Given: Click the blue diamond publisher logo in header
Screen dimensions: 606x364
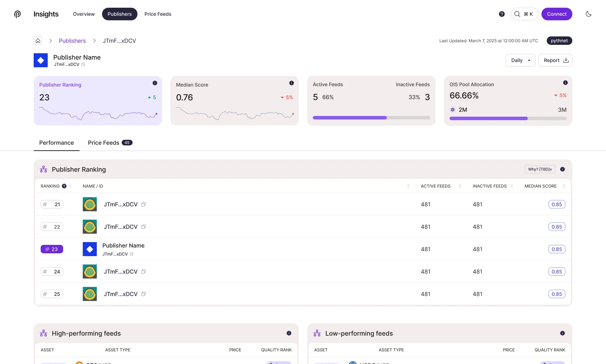Looking at the screenshot, I should (41, 60).
